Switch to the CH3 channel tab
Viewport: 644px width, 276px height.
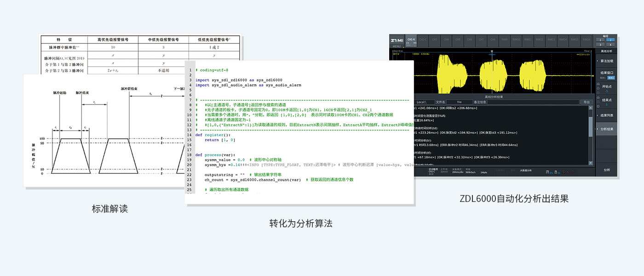pos(435,40)
